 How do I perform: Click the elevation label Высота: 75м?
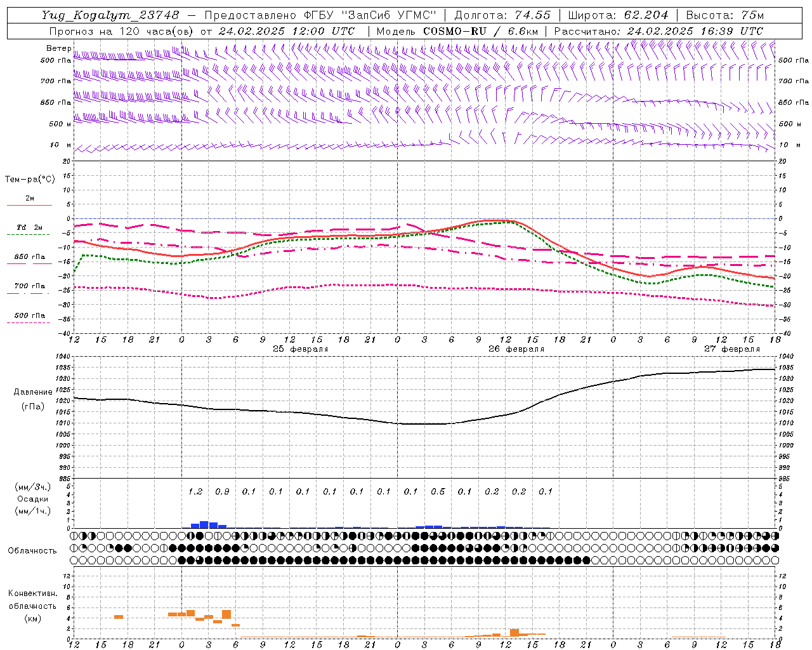click(724, 15)
